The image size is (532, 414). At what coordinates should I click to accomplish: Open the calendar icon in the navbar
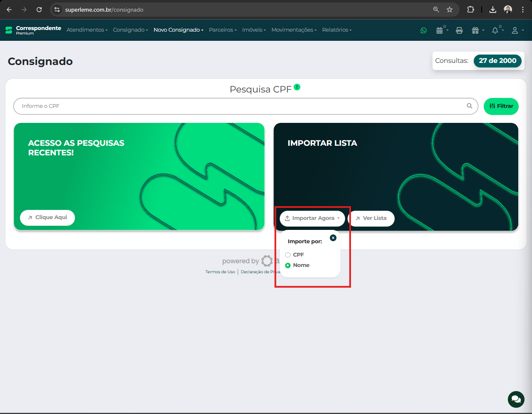coord(440,30)
